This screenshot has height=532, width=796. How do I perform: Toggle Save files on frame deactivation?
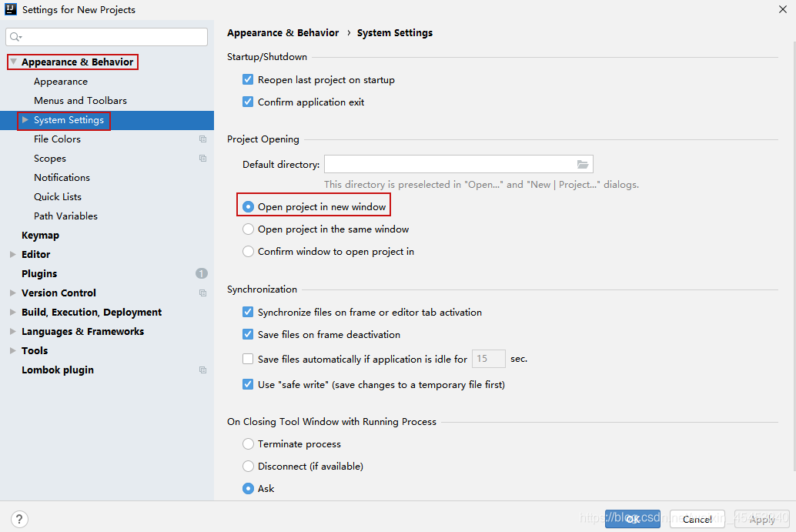248,335
